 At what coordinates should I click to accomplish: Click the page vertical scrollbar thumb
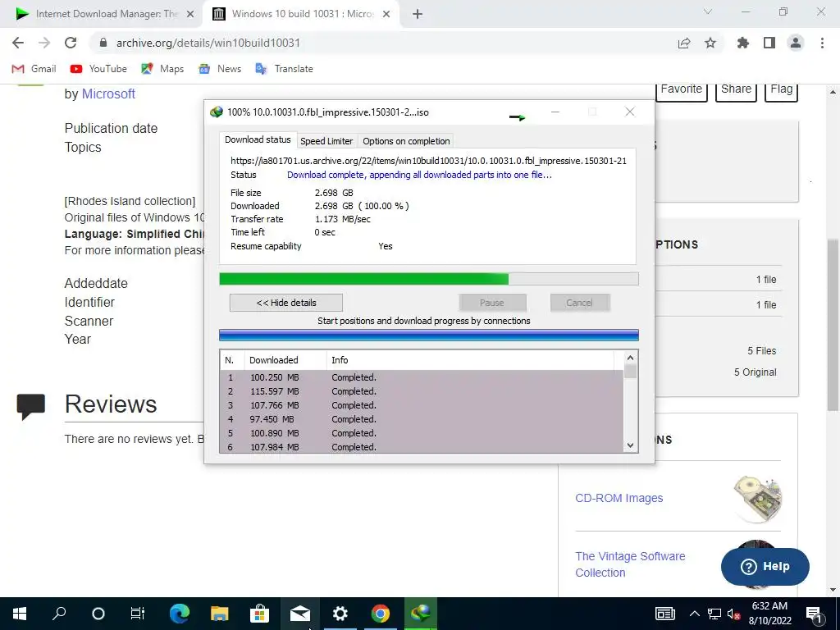click(833, 324)
